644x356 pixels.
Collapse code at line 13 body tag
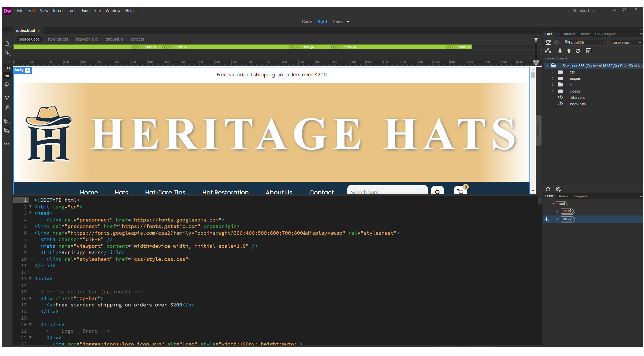(x=30, y=278)
